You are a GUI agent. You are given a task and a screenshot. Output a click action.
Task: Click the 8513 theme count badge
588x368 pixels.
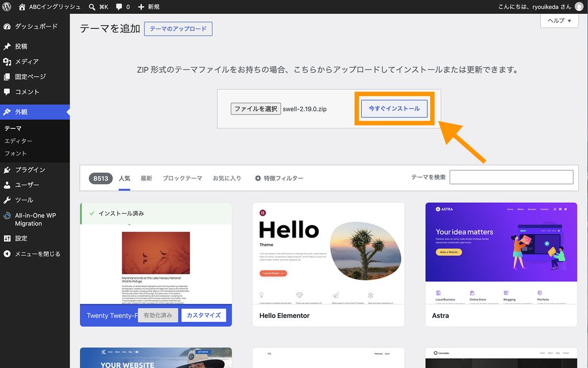coord(100,178)
